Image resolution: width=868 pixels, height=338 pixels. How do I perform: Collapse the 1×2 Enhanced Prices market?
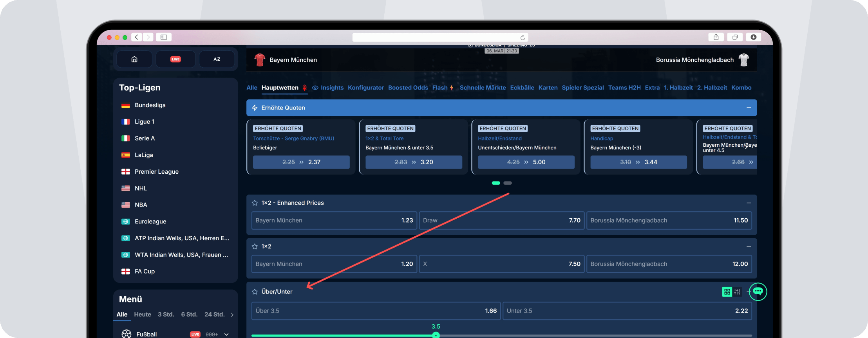pyautogui.click(x=749, y=203)
